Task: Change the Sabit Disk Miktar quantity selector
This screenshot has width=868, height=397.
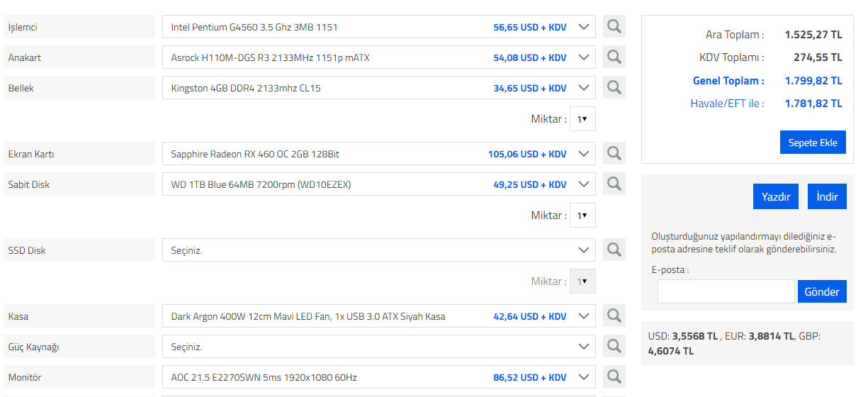Action: [582, 216]
